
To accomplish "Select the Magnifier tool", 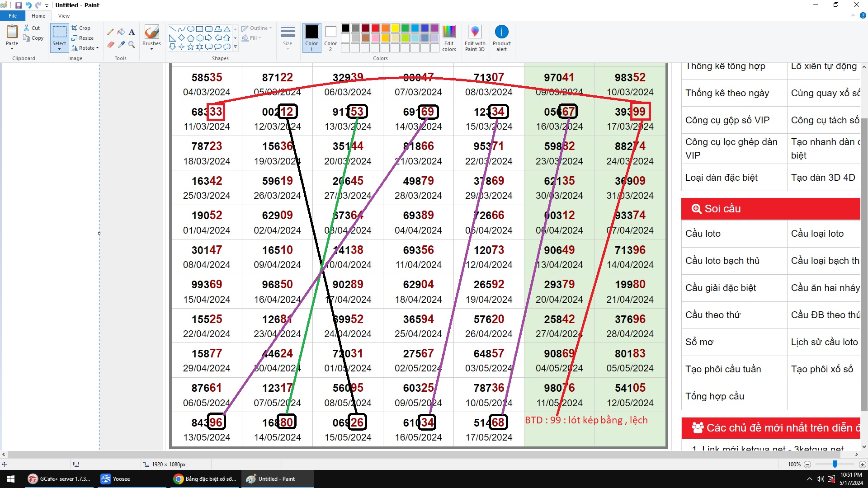I will 132,44.
